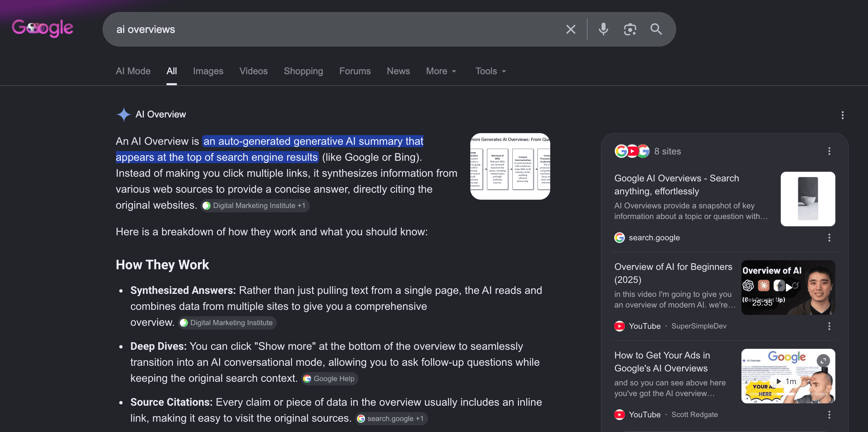Play the 1m Google Ads video thumbnail
The height and width of the screenshot is (432, 868).
point(788,376)
